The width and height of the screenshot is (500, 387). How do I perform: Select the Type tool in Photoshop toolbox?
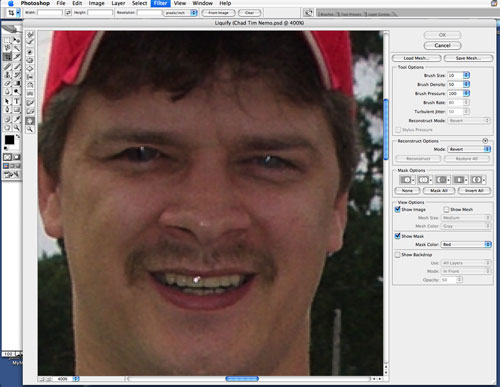[17, 101]
